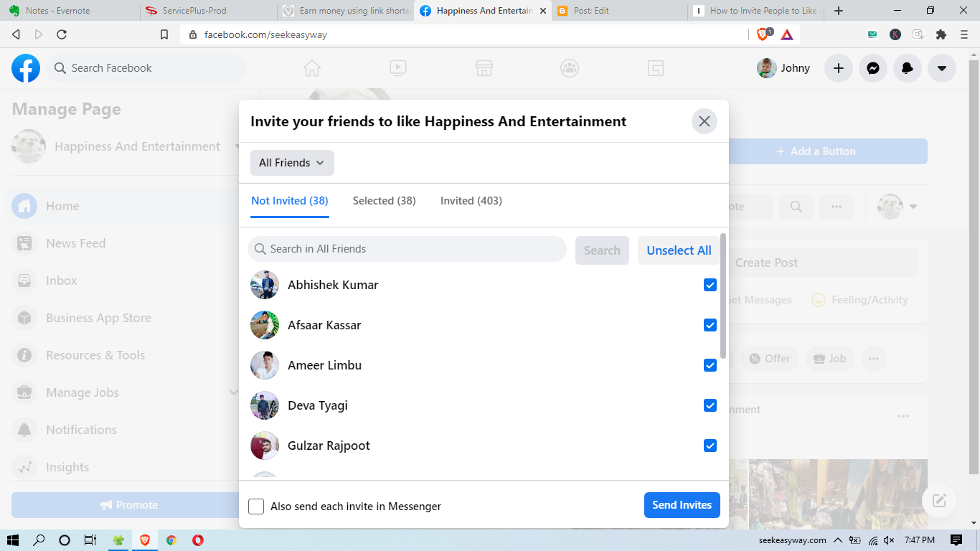Open the Watch video icon in top bar
This screenshot has width=980, height=551.
tap(398, 68)
